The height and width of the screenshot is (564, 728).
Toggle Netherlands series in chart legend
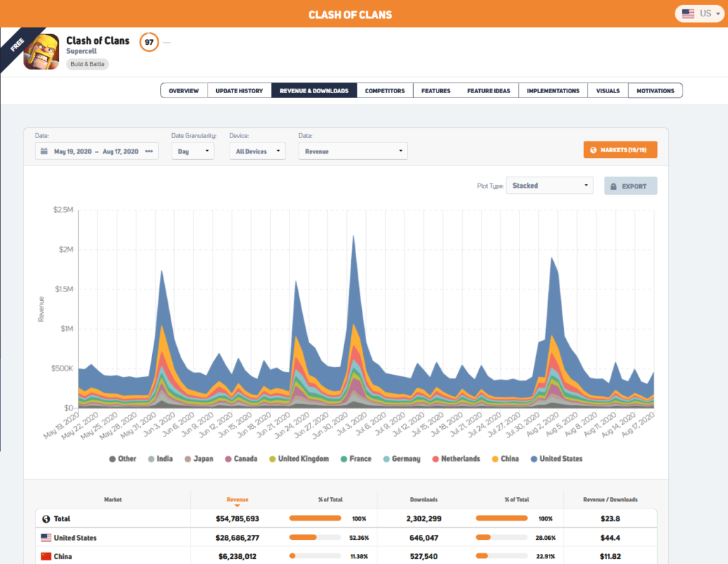tap(456, 459)
